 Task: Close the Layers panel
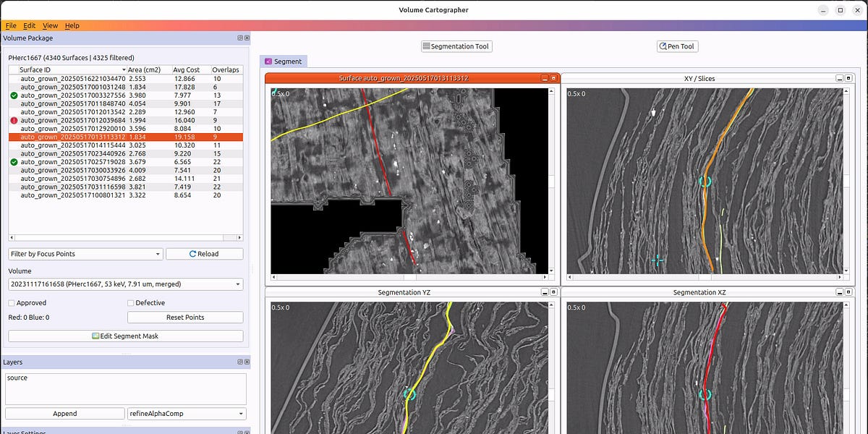tap(247, 362)
